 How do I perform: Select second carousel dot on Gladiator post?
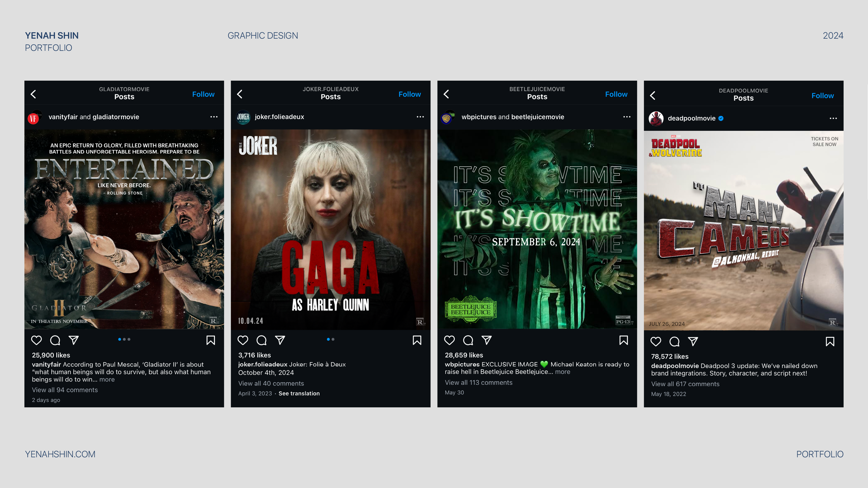click(124, 339)
